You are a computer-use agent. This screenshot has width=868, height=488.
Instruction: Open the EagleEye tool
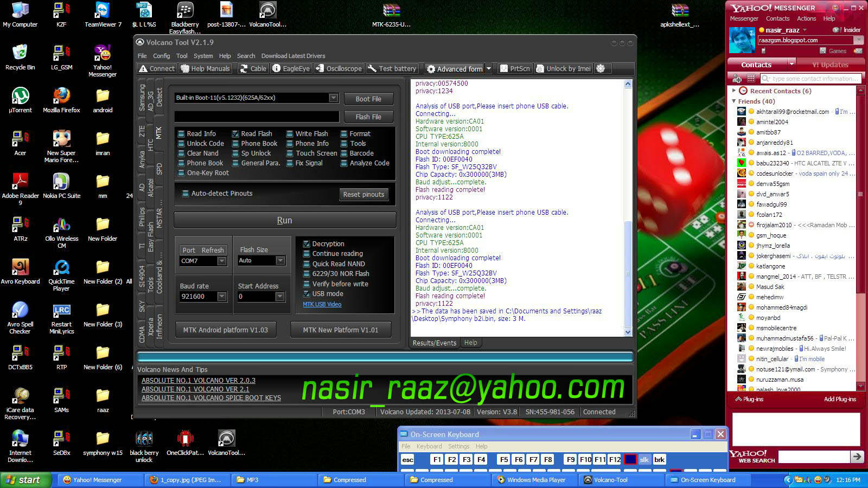[x=291, y=68]
